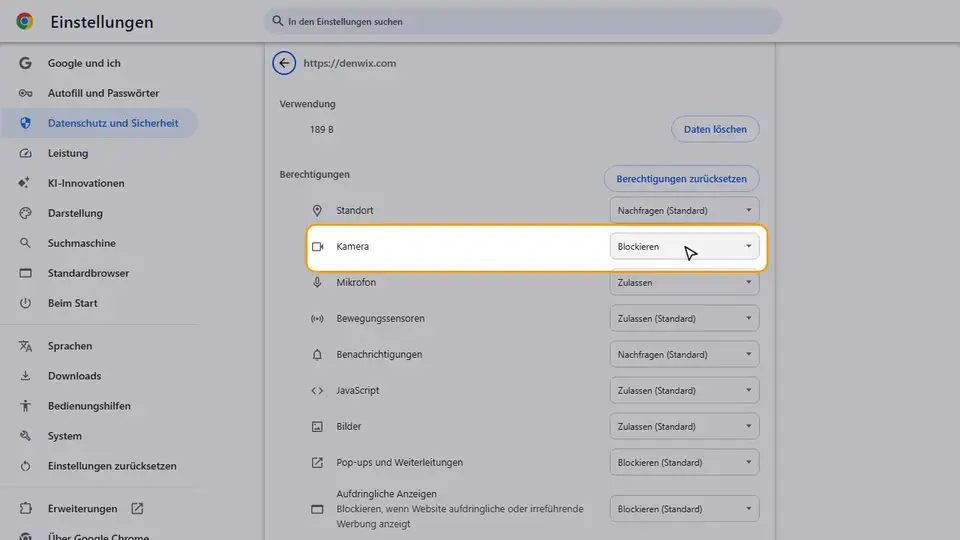Viewport: 960px width, 540px height.
Task: Open the Benachrichtigungen permission dropdown
Action: coord(684,354)
